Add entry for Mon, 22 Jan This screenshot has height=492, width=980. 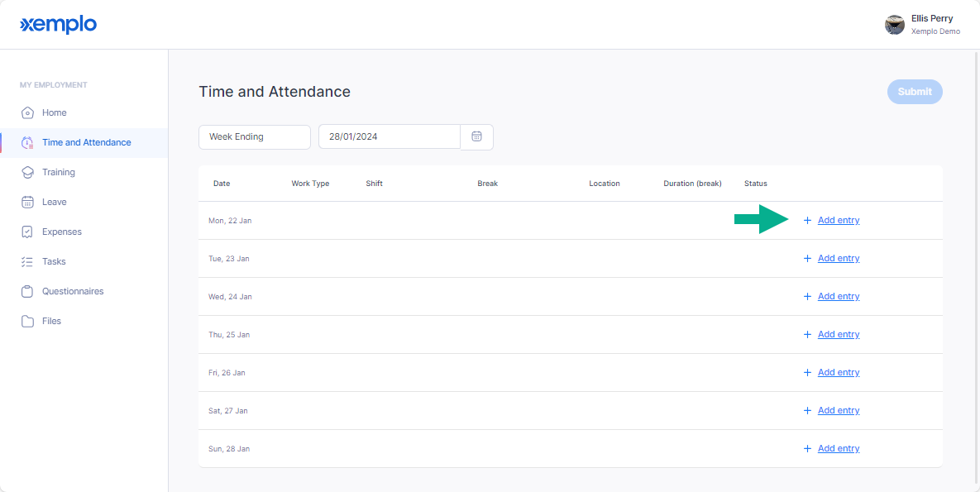tap(838, 220)
